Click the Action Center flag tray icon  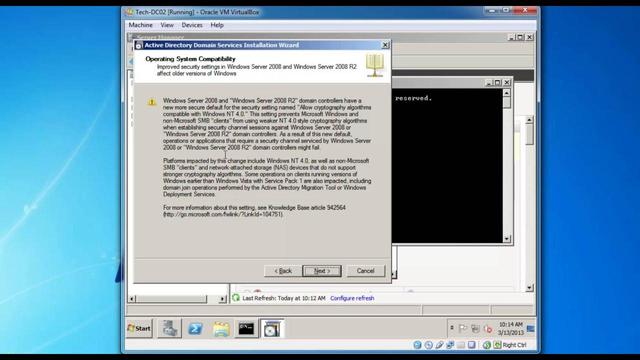[x=463, y=329]
